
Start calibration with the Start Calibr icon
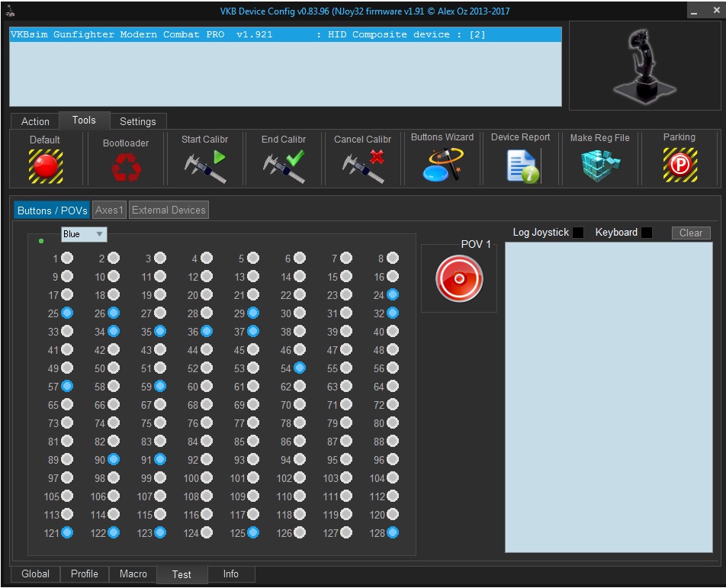(x=205, y=166)
